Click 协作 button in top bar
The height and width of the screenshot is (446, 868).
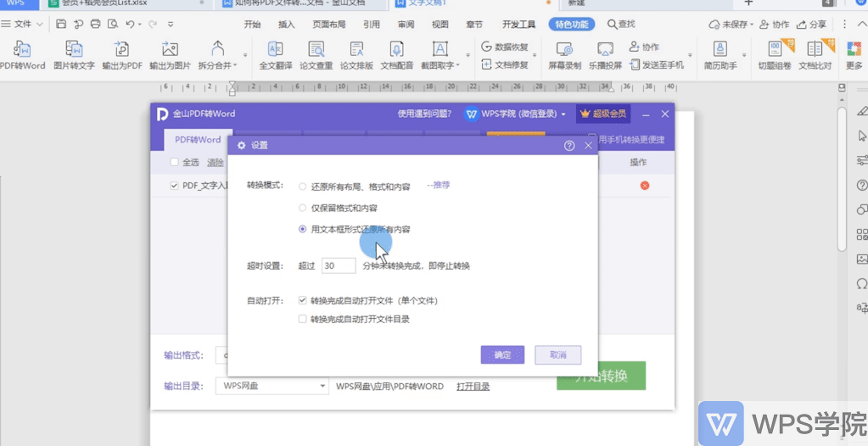pyautogui.click(x=774, y=25)
